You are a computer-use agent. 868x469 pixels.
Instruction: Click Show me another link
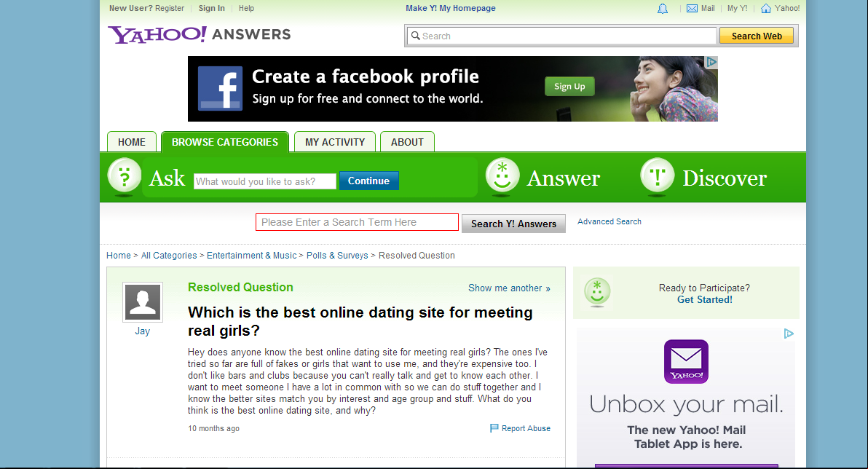509,288
